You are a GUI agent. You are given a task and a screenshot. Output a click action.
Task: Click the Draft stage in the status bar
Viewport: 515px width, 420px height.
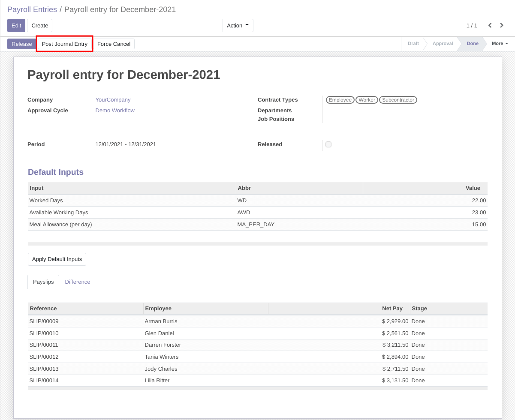(413, 43)
